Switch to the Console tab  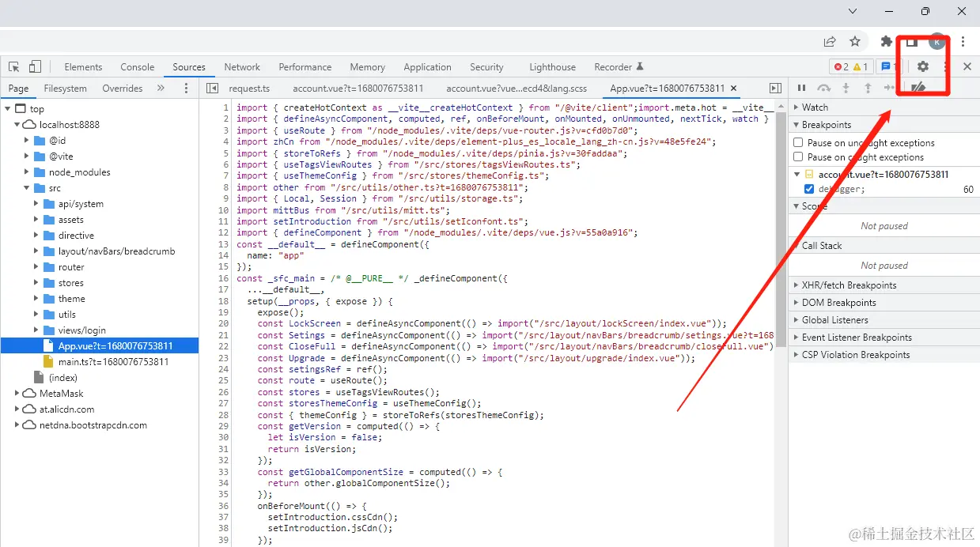[x=138, y=67]
